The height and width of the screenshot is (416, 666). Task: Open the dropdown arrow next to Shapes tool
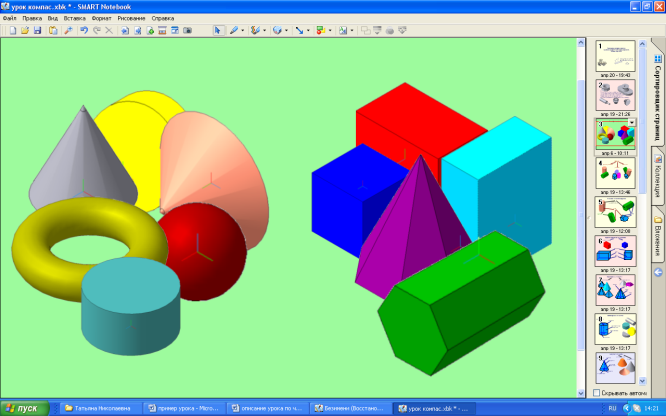pos(330,31)
